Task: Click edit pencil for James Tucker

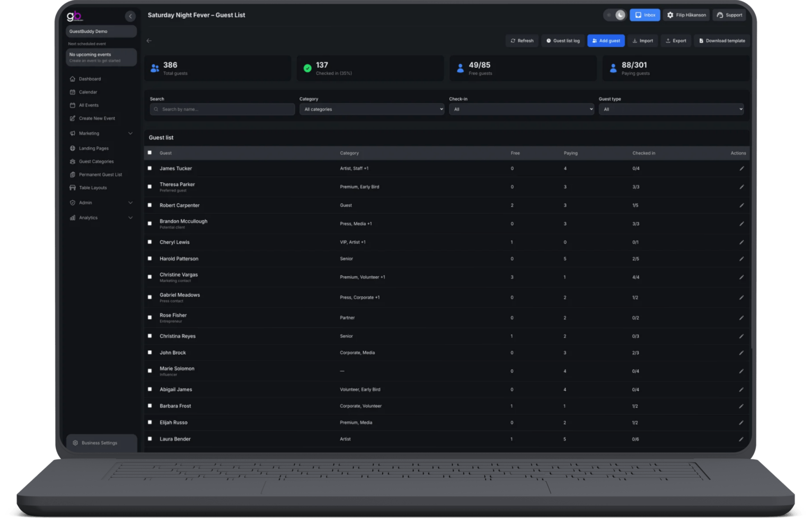Action: pyautogui.click(x=741, y=168)
